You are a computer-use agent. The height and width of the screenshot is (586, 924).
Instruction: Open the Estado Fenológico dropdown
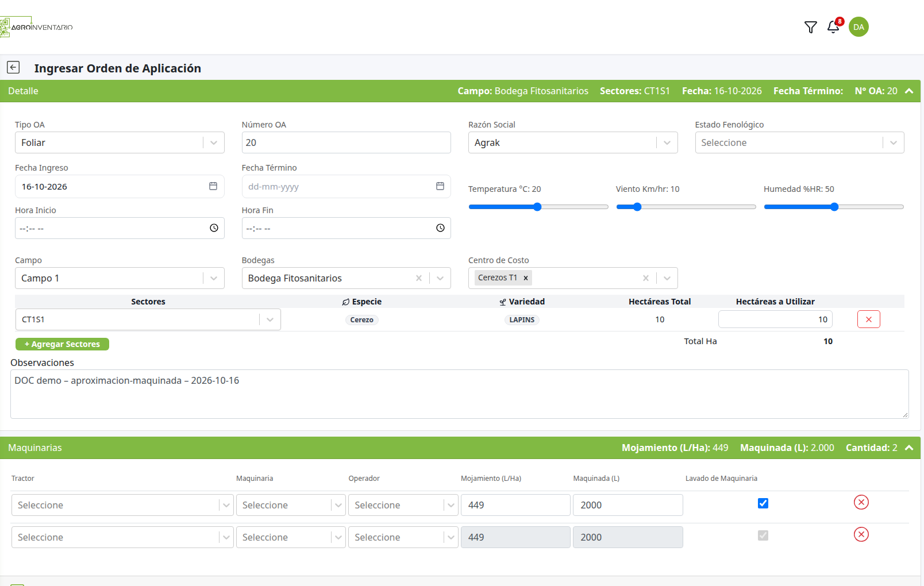(x=799, y=142)
